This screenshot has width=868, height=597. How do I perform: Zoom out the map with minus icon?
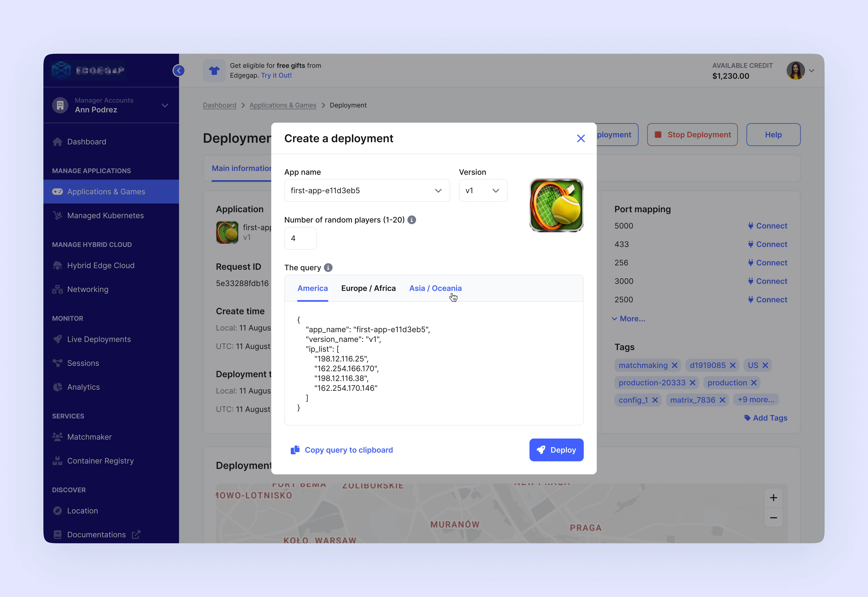pos(773,518)
